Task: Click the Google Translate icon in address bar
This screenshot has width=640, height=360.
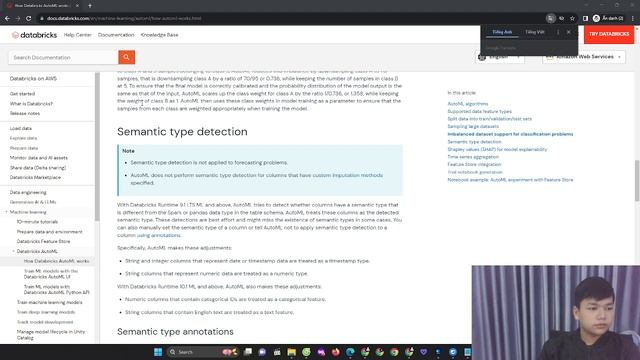Action: (551, 18)
